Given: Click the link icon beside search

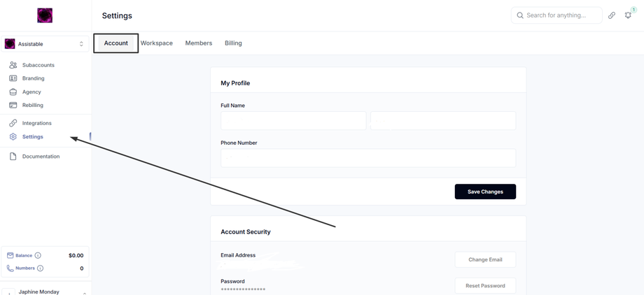Looking at the screenshot, I should tap(612, 15).
